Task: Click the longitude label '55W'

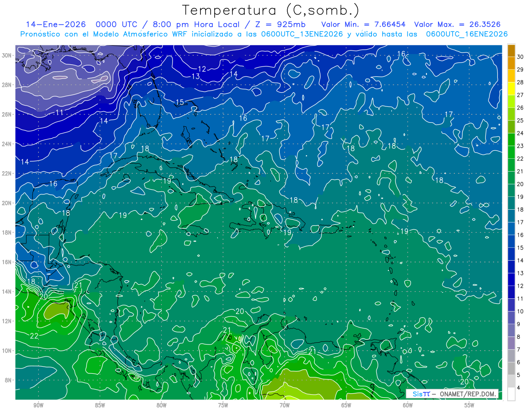Action: [469, 405]
